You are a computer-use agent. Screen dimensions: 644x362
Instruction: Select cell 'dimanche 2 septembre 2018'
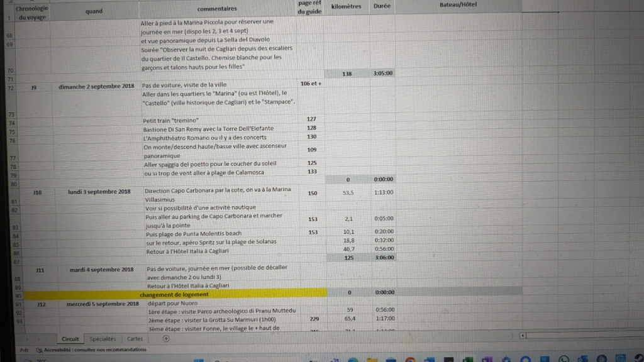96,87
